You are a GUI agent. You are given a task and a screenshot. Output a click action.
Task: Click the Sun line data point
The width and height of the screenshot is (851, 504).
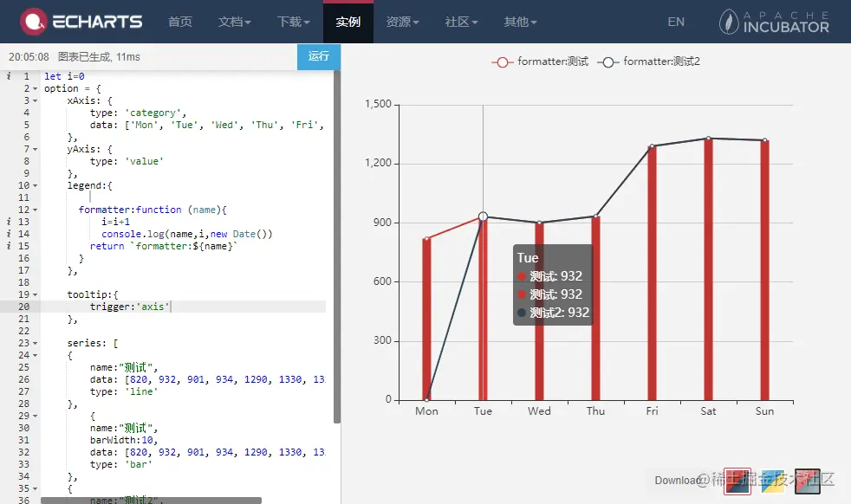[x=764, y=140]
